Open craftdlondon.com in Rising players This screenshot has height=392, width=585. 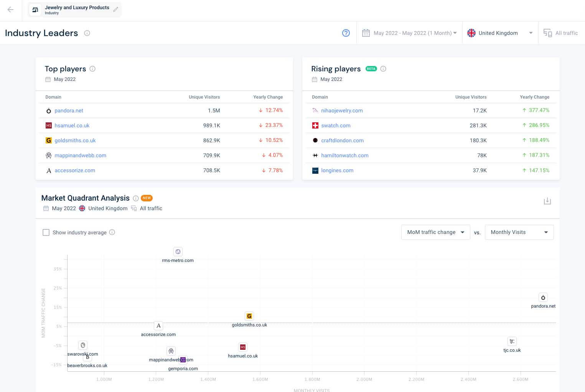(342, 140)
